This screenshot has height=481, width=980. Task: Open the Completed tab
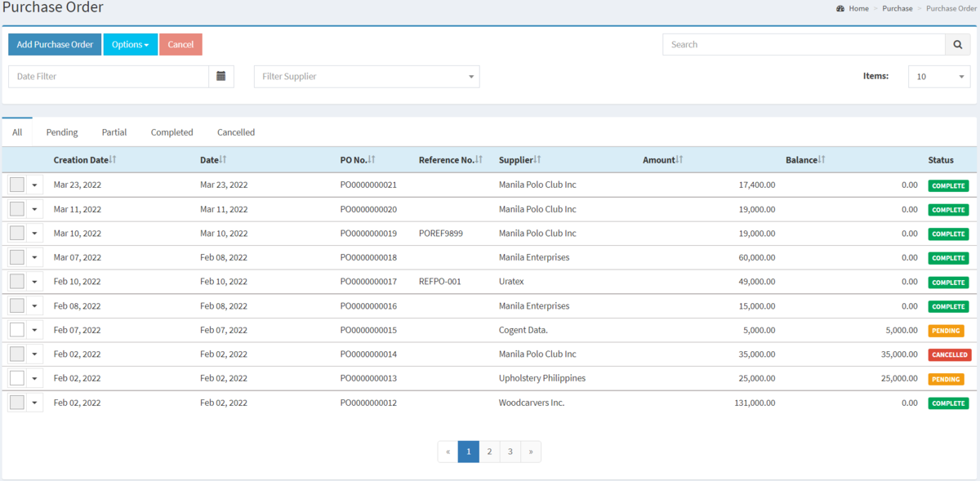coord(171,131)
